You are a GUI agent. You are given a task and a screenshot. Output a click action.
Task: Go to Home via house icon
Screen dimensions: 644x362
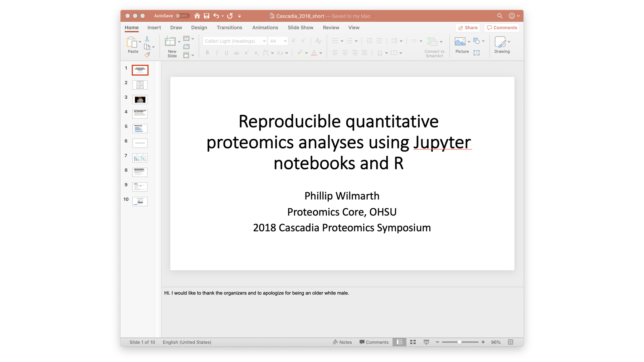pyautogui.click(x=197, y=16)
